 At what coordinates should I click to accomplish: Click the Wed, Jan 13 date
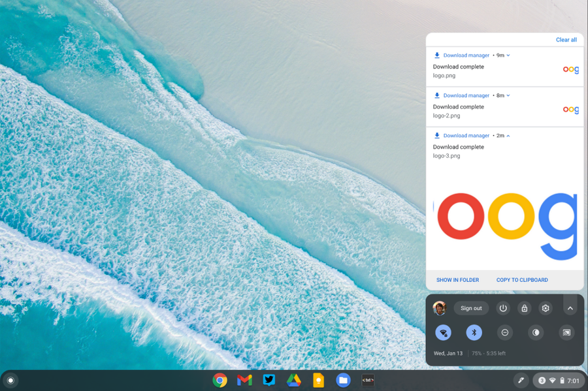click(448, 353)
